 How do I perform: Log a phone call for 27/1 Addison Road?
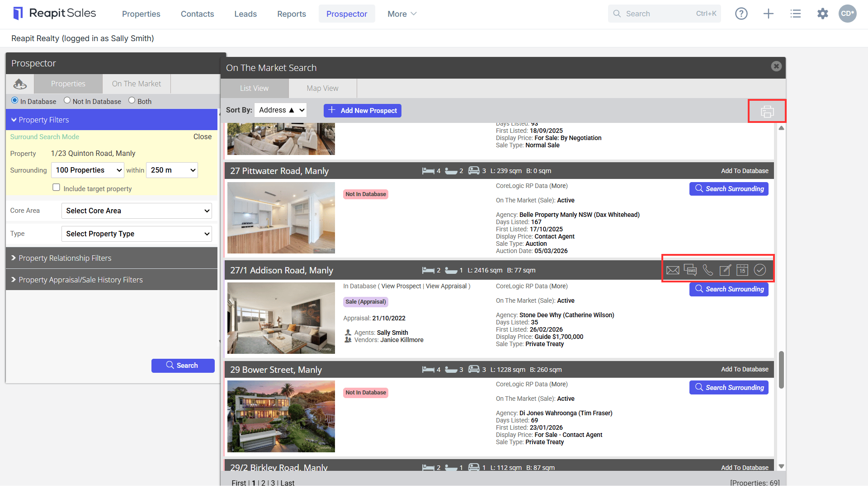click(x=708, y=270)
